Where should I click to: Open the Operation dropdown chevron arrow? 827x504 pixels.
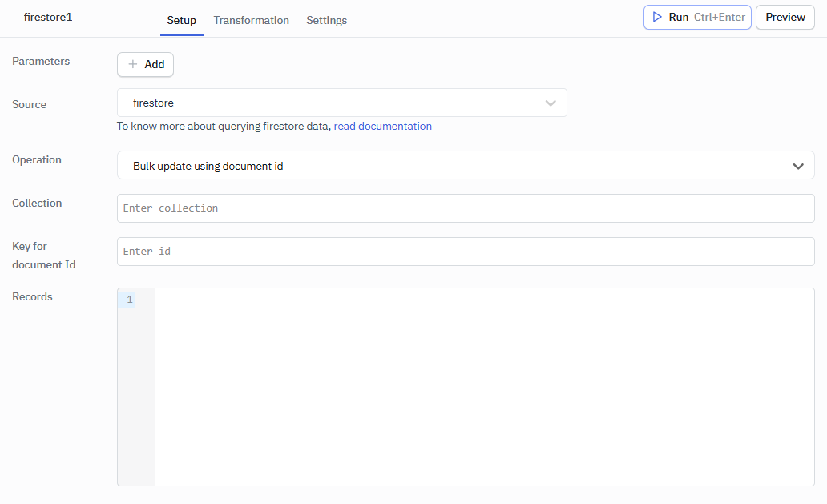pos(798,166)
